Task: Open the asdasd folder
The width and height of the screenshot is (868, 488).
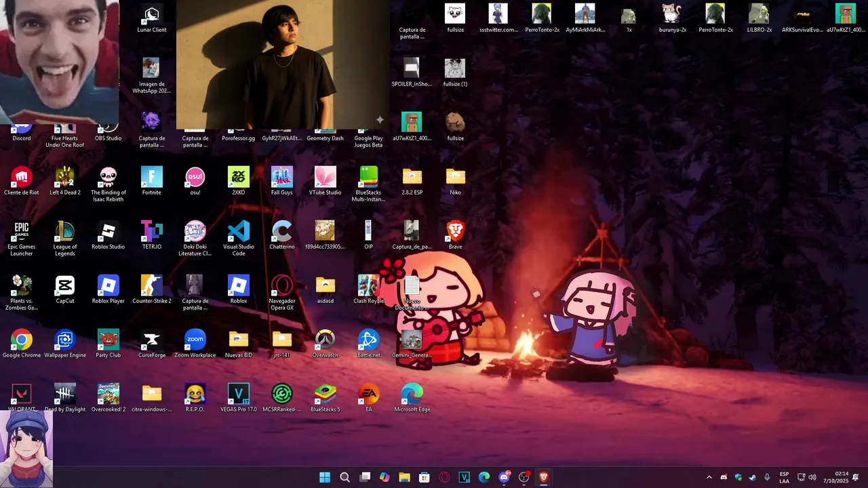Action: (x=325, y=290)
